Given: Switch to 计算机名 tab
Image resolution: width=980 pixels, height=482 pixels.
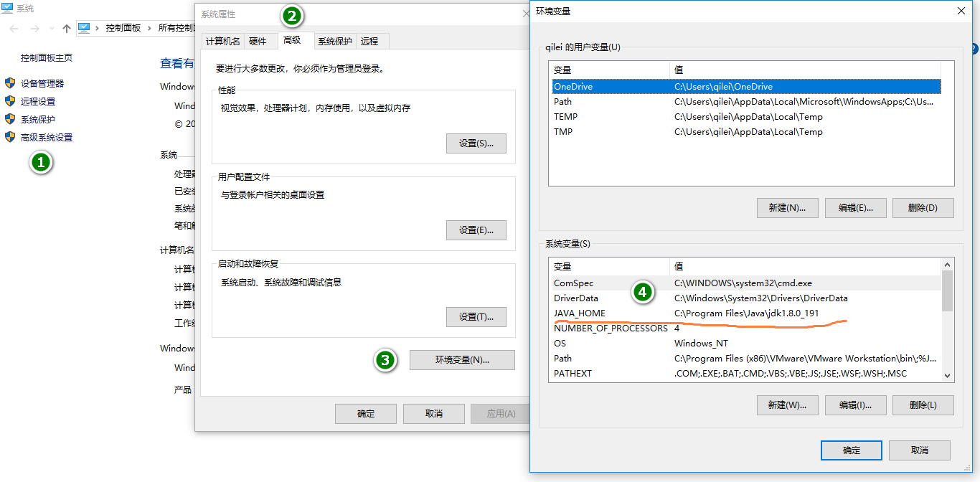Looking at the screenshot, I should click(223, 42).
